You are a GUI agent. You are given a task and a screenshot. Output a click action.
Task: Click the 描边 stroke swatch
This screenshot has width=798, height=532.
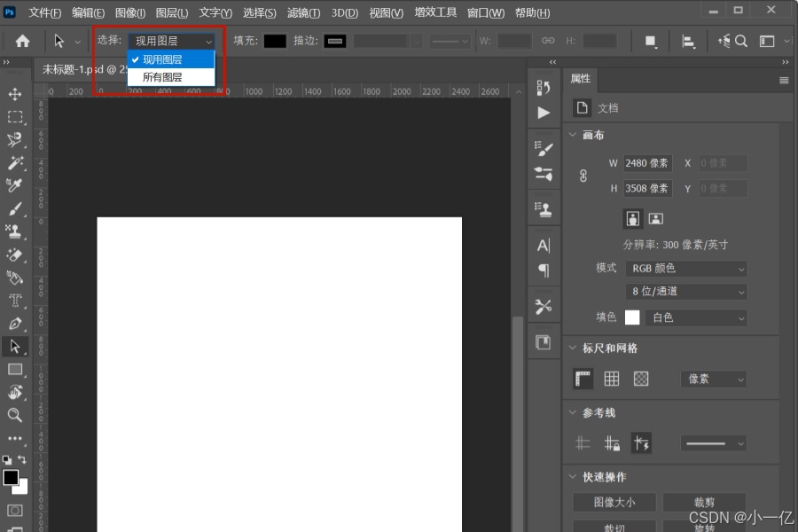pyautogui.click(x=335, y=41)
